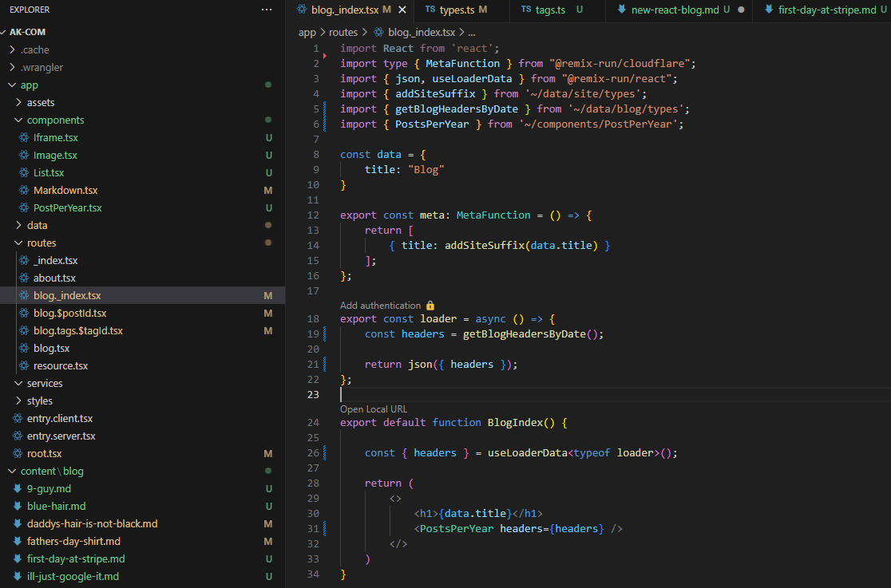Image resolution: width=891 pixels, height=588 pixels.
Task: Click the React file icon beside Iframe.tsx
Action: click(24, 138)
